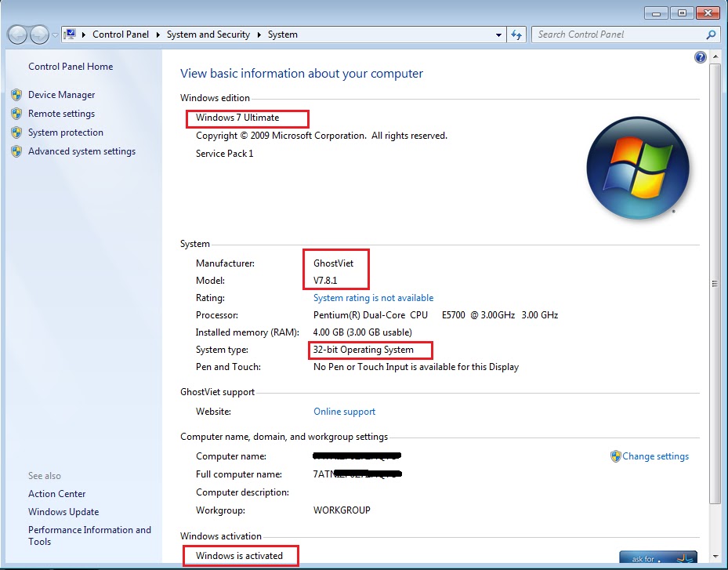Refresh the page using the refresh icon

pyautogui.click(x=516, y=34)
